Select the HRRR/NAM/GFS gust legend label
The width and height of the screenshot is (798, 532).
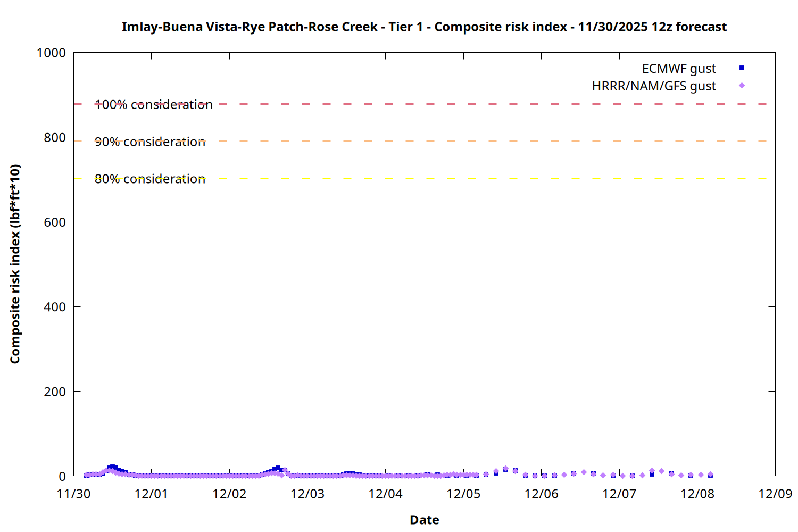(654, 86)
